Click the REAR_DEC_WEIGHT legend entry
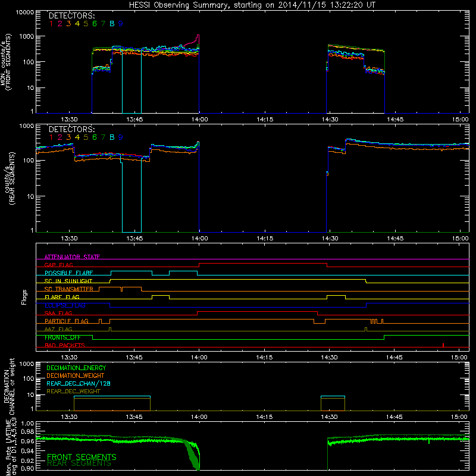The height and width of the screenshot is (476, 476). (x=73, y=392)
